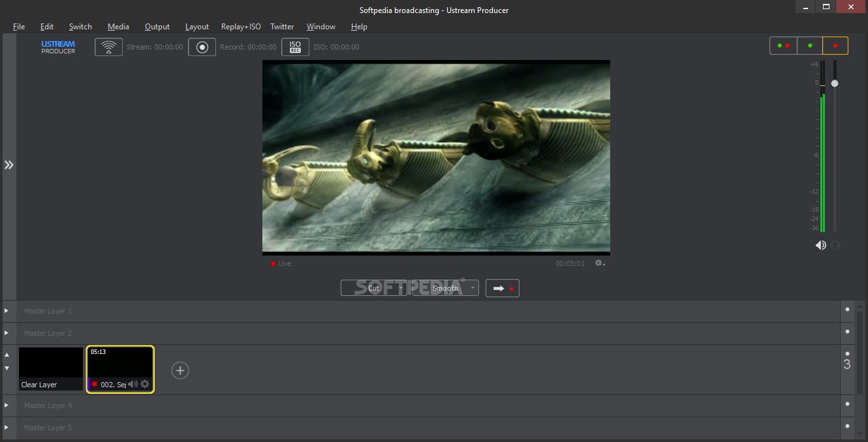Open the Smooth transition dropdown arrow
The image size is (868, 442).
click(x=473, y=288)
